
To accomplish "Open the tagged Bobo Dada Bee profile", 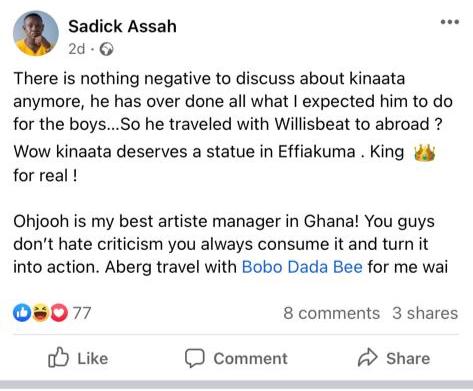I will pos(302,267).
